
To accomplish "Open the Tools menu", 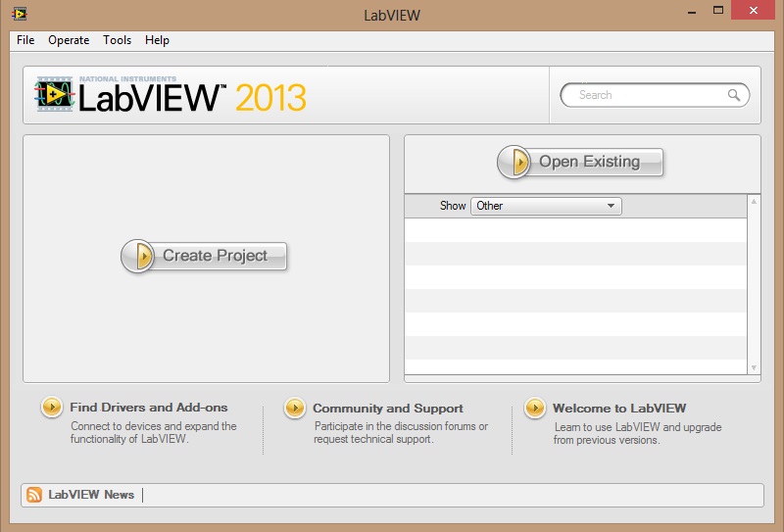I will 117,40.
